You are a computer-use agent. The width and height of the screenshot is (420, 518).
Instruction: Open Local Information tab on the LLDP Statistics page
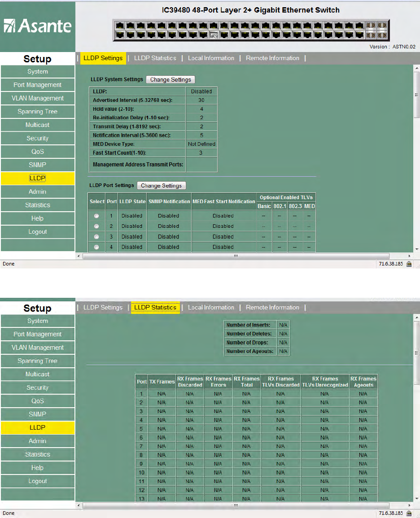pos(211,308)
